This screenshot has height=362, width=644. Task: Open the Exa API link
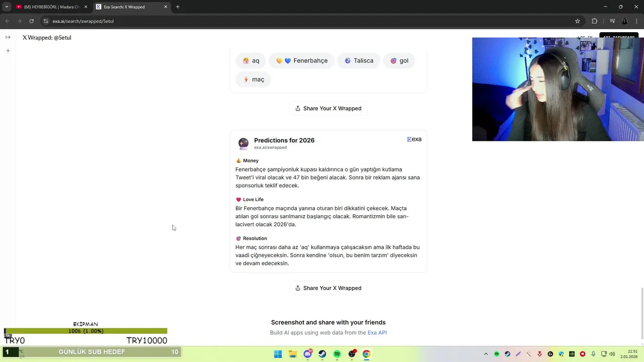coord(377,333)
